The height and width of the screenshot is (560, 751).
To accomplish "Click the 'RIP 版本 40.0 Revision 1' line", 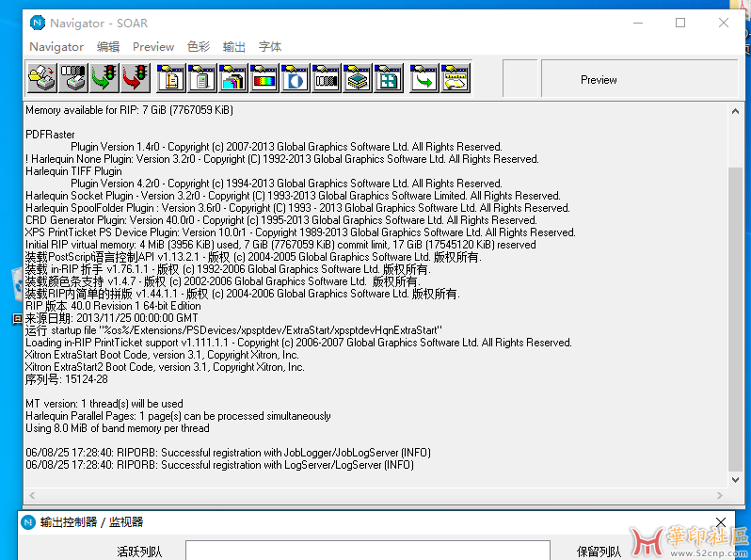I will coord(114,306).
